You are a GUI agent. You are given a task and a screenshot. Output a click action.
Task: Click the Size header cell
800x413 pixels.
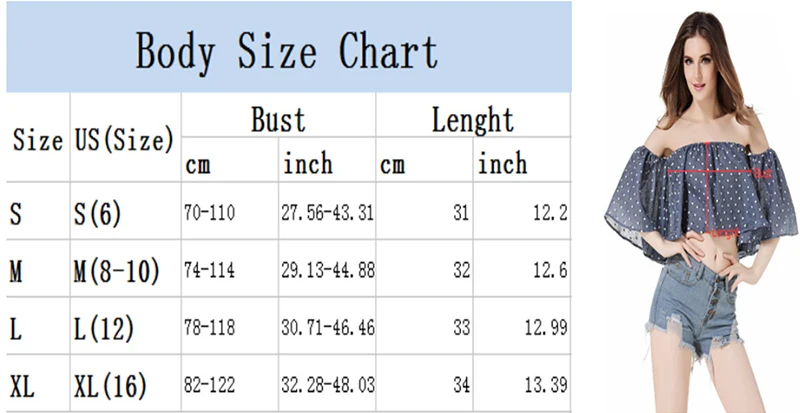pos(38,139)
